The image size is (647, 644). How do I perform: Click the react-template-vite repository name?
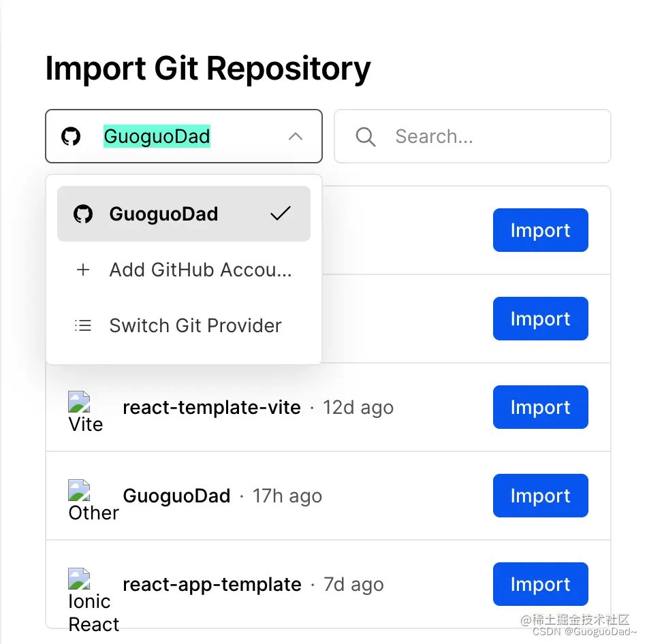212,408
